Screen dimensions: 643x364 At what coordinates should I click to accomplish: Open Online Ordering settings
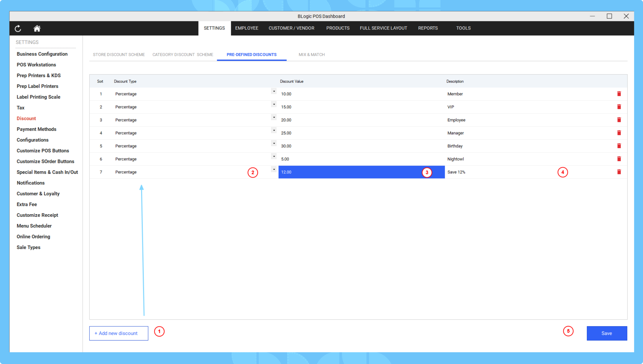(x=33, y=237)
